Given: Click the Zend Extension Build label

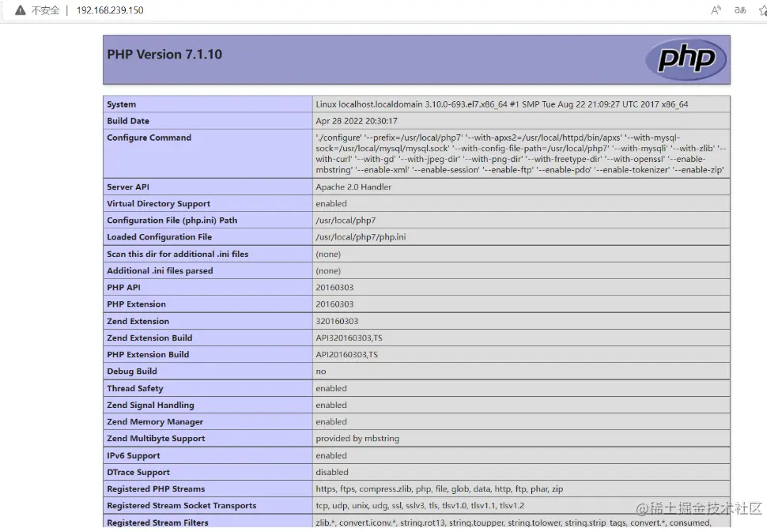Looking at the screenshot, I should (x=149, y=338).
